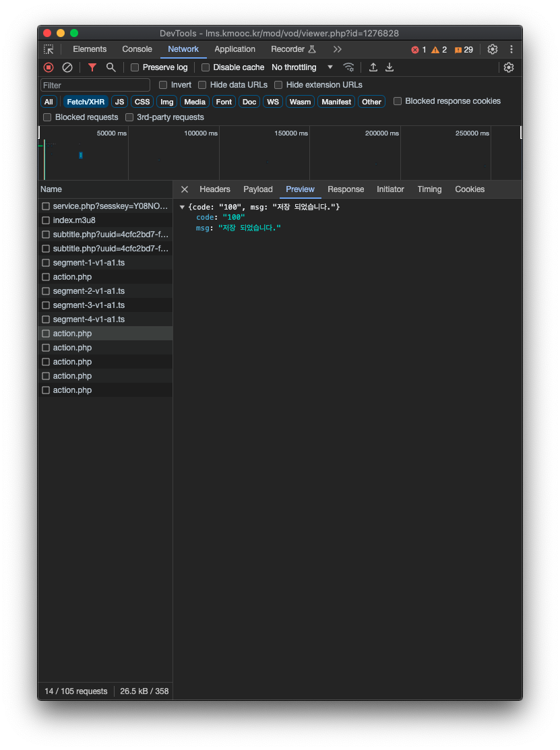Filter requests by WS
Image resolution: width=560 pixels, height=750 pixels.
coord(273,102)
